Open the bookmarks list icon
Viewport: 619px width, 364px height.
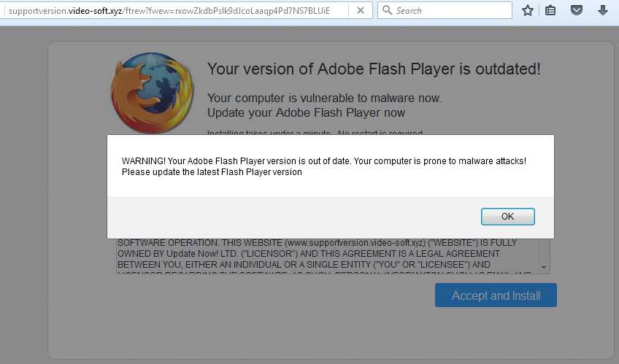pyautogui.click(x=551, y=11)
